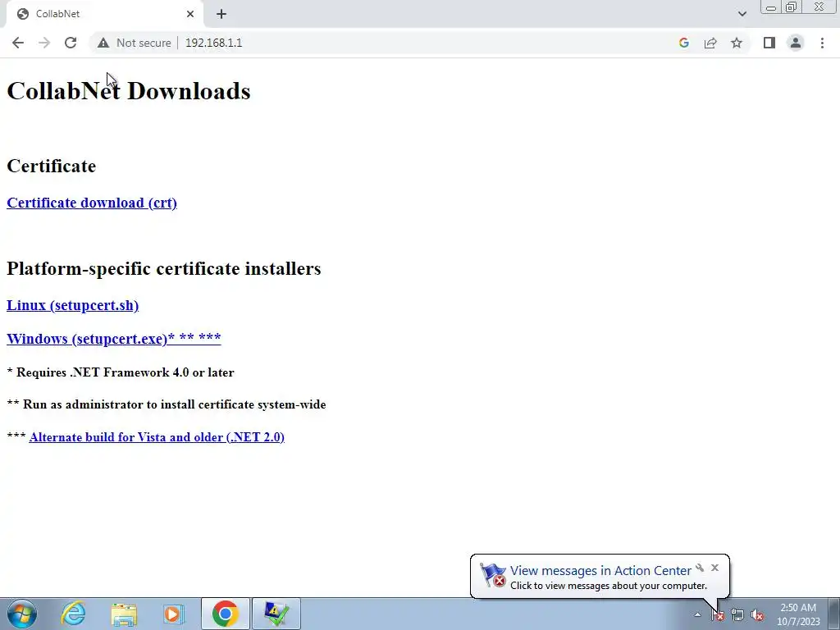The image size is (840, 630).
Task: Open the Linux (setupcert.sh) link
Action: click(72, 305)
